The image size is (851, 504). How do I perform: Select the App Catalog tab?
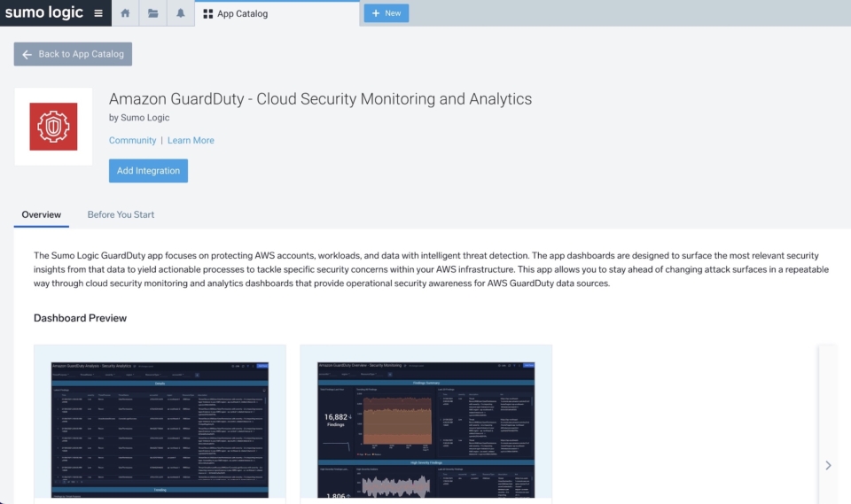click(x=277, y=13)
